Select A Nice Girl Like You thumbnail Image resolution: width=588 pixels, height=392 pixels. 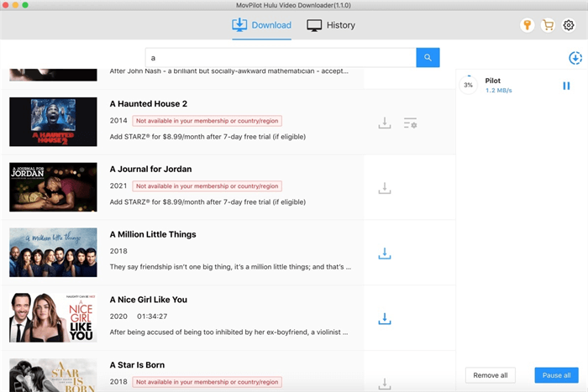53,317
